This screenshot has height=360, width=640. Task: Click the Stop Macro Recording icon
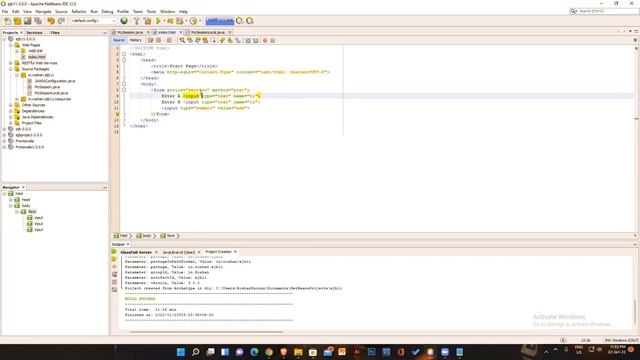pos(273,40)
